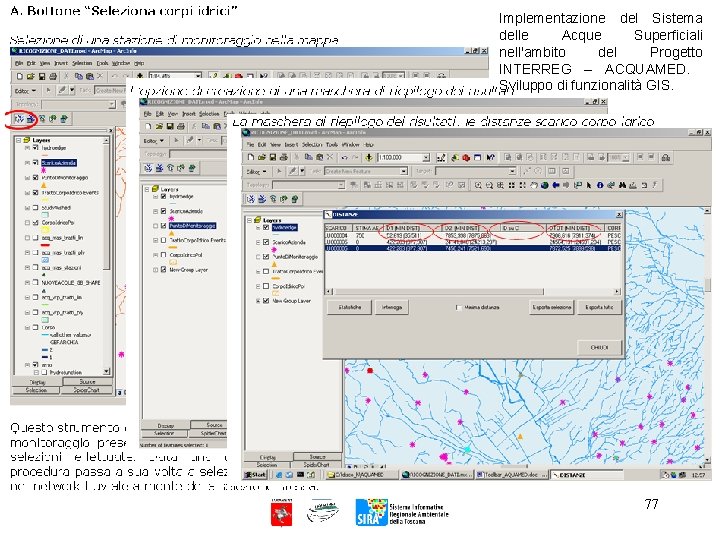Click Print icon in front ArcMap toolbar

[284, 158]
